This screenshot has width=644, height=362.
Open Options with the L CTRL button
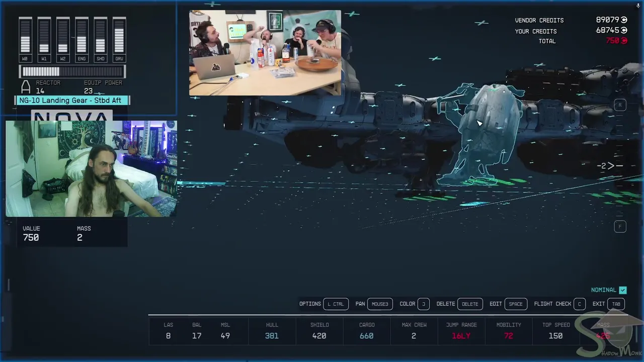(336, 304)
